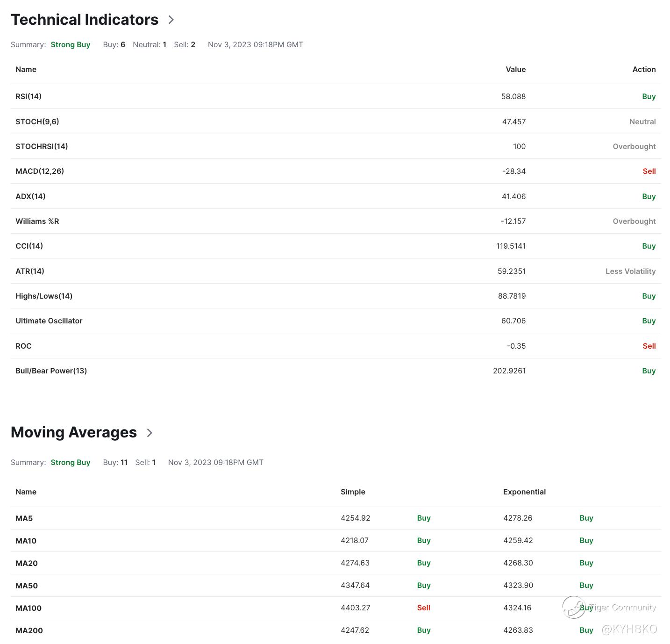The width and height of the screenshot is (670, 644).
Task: Click the MACD Sell action label
Action: tap(649, 171)
